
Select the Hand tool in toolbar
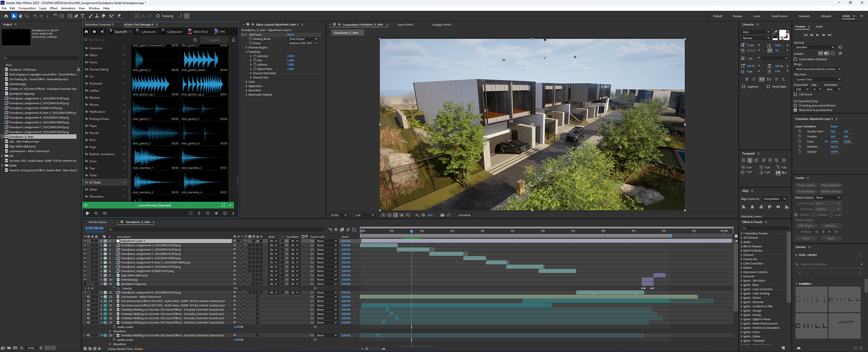pos(20,16)
